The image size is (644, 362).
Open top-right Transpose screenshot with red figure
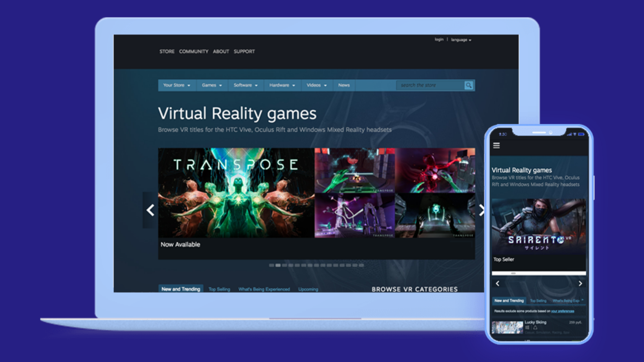(435, 170)
